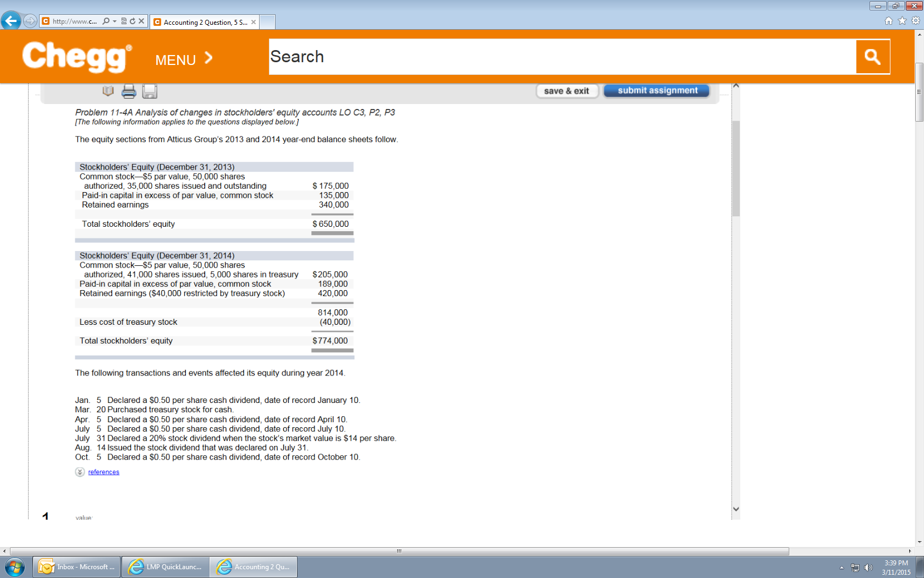This screenshot has height=578, width=924.
Task: Click the Refresh page icon
Action: coord(133,21)
